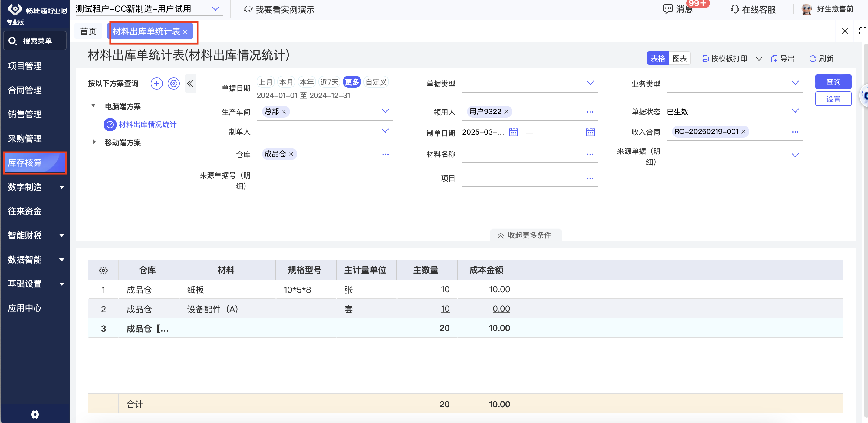Click the search menu magnifier icon
868x423 pixels.
[12, 41]
